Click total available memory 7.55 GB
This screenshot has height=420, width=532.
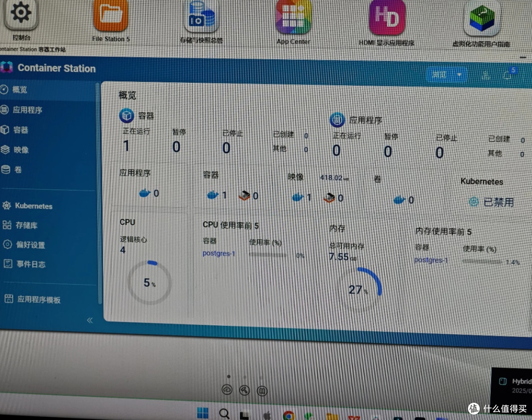click(x=343, y=257)
